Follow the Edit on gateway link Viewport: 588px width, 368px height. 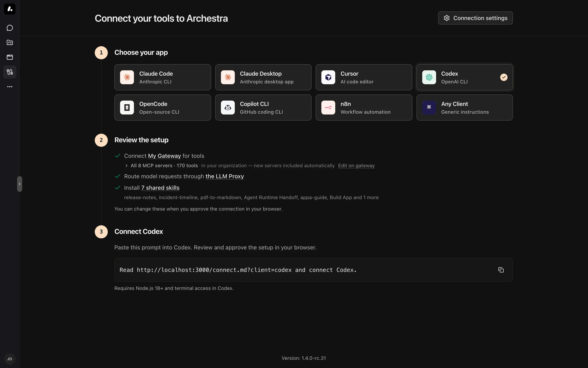[x=356, y=166]
